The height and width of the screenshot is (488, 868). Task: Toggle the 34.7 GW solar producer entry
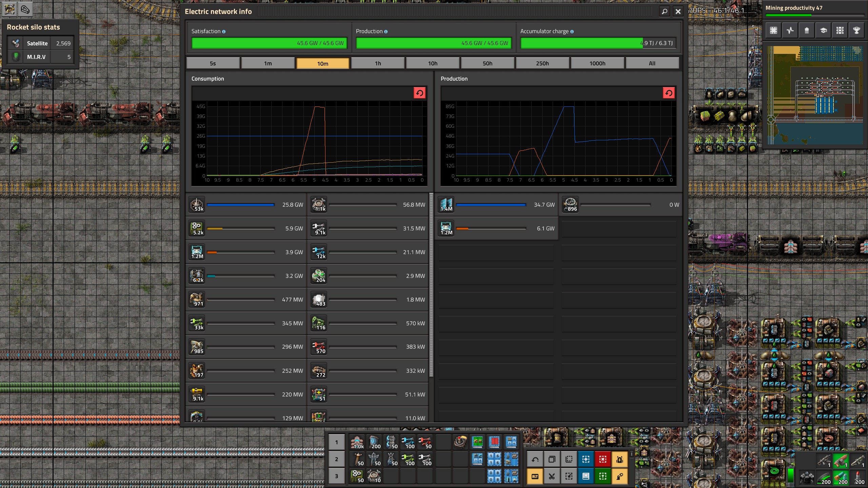(x=497, y=205)
